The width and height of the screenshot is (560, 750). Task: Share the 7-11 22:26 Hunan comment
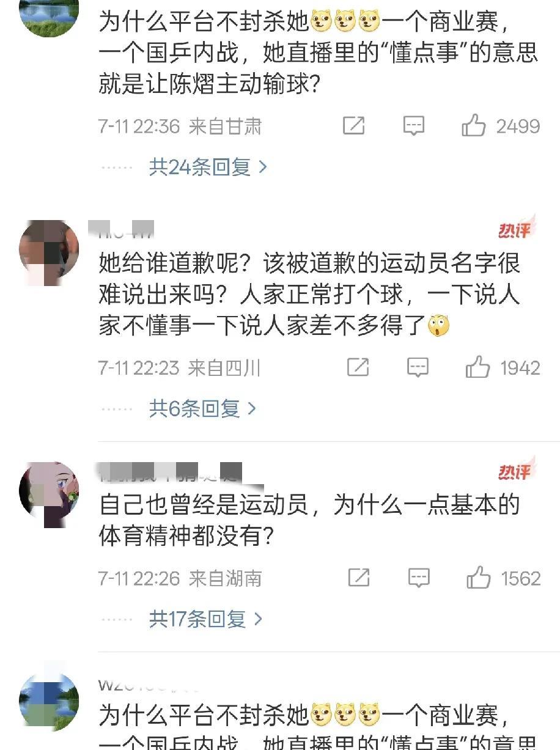[x=358, y=578]
